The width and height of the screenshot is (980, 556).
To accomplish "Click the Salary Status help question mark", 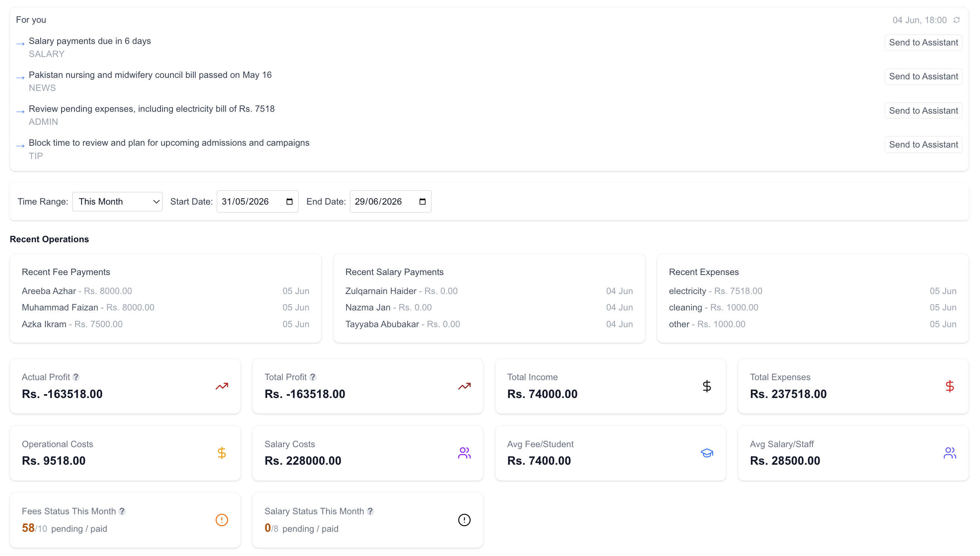I will coord(370,511).
